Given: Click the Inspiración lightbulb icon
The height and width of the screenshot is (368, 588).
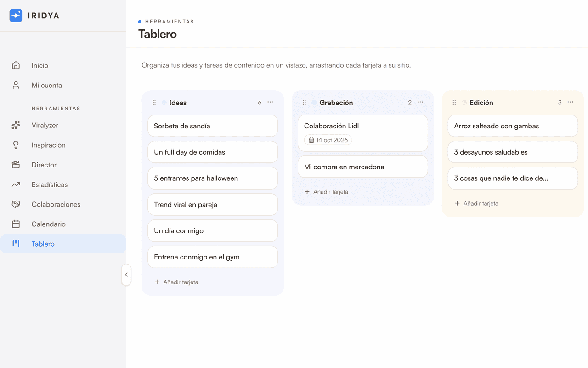Looking at the screenshot, I should tap(16, 145).
